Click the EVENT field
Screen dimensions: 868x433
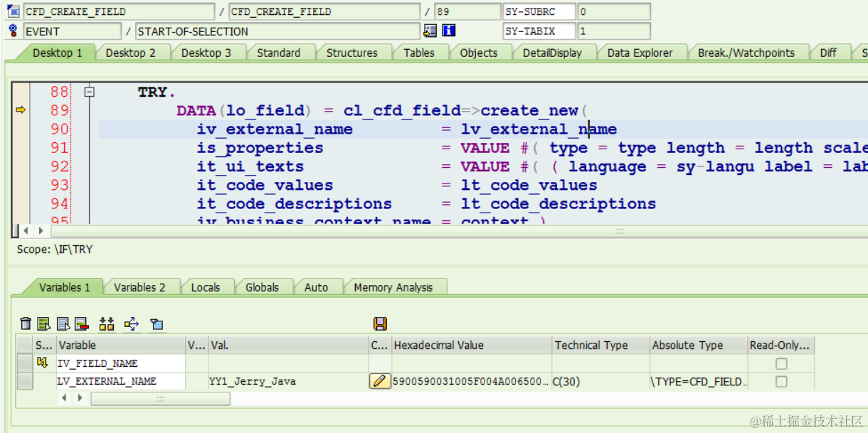pyautogui.click(x=72, y=31)
